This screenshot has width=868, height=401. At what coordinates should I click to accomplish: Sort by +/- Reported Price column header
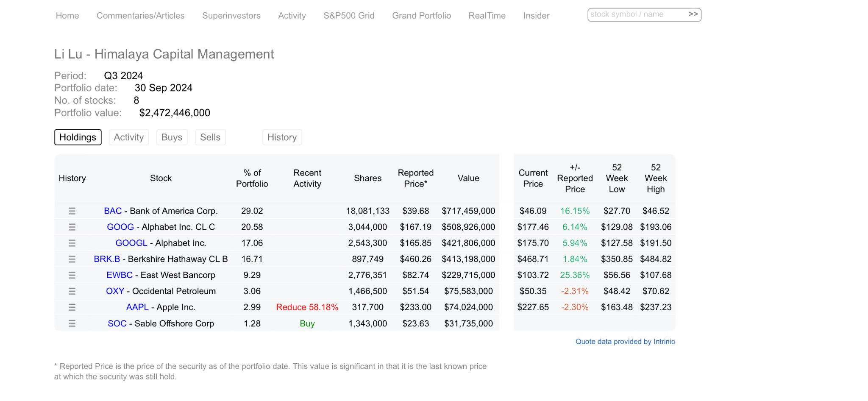click(575, 178)
